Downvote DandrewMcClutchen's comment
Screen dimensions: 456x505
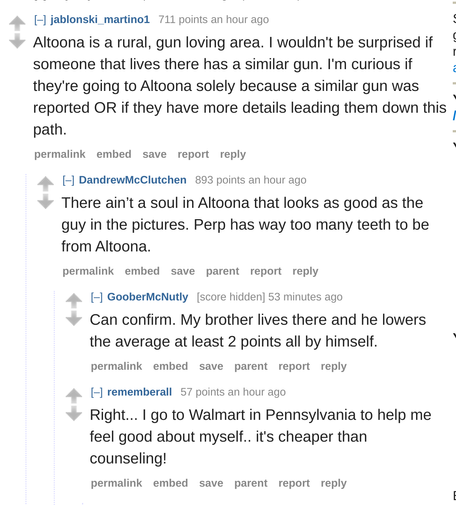click(x=46, y=201)
